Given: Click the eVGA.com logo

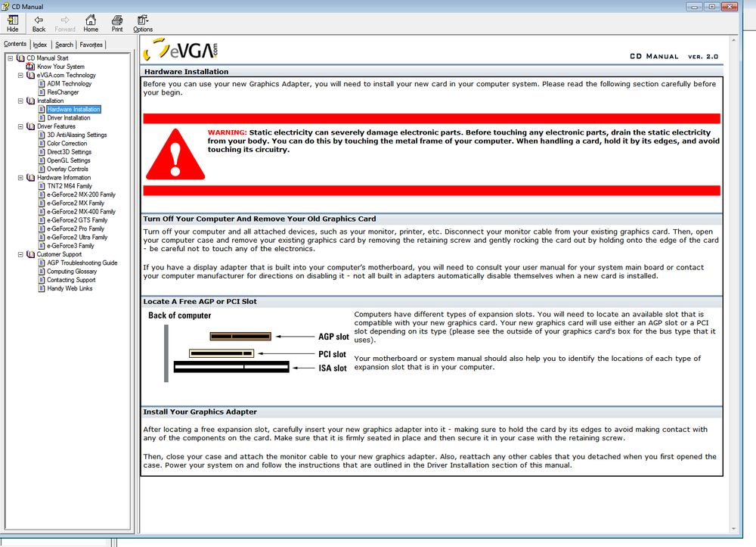Looking at the screenshot, I should click(x=181, y=50).
